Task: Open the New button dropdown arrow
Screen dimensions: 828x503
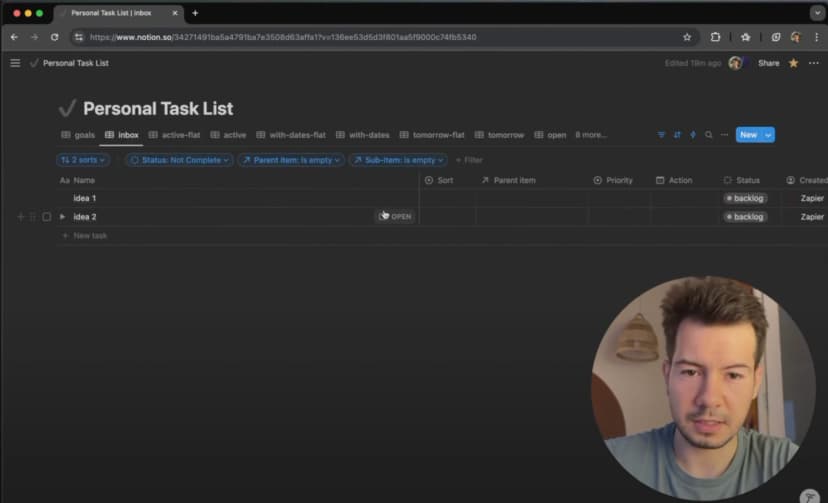Action: [768, 135]
